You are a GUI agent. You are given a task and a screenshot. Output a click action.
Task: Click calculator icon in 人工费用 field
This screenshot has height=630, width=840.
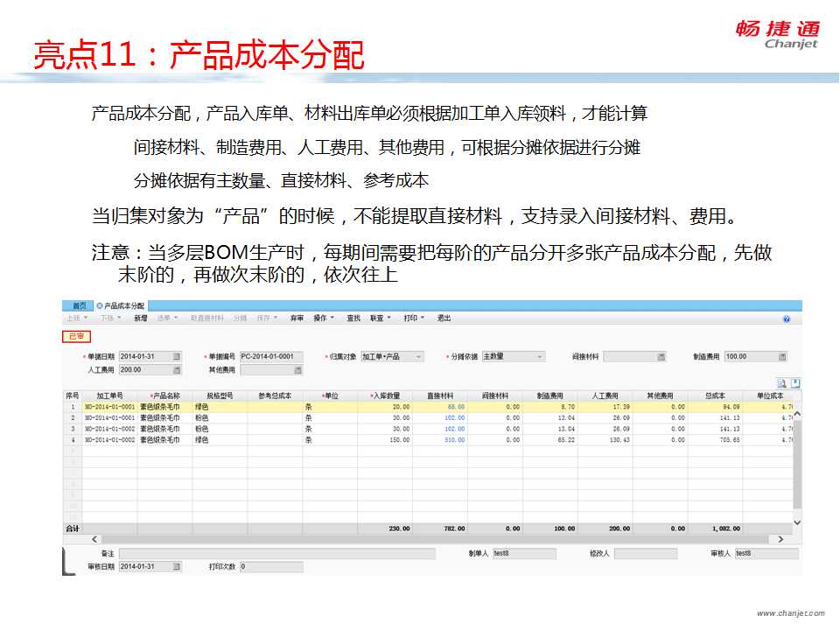point(176,370)
